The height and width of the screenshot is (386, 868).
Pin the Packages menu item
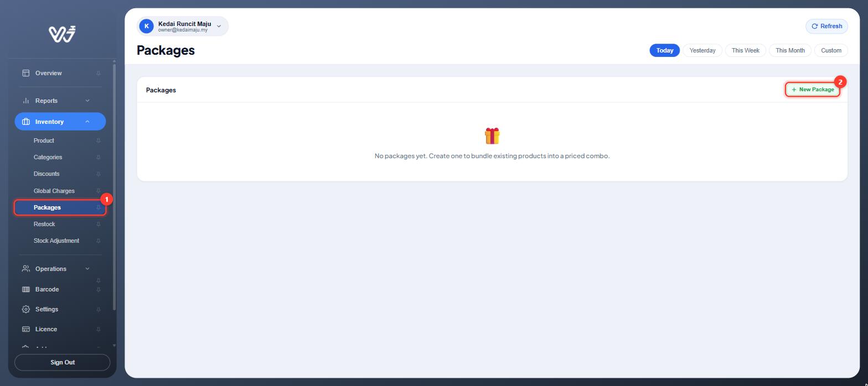[99, 207]
